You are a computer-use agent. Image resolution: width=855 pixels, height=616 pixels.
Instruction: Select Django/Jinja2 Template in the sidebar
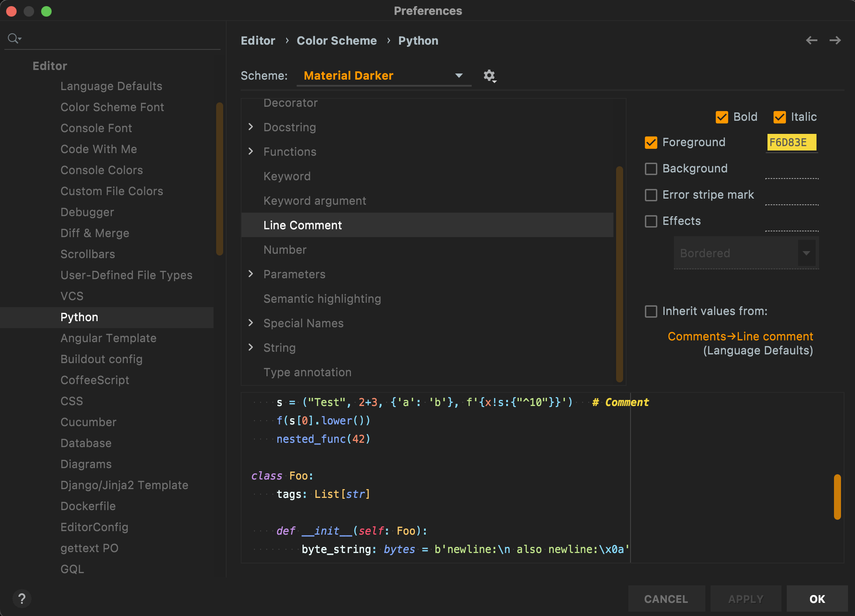(124, 485)
